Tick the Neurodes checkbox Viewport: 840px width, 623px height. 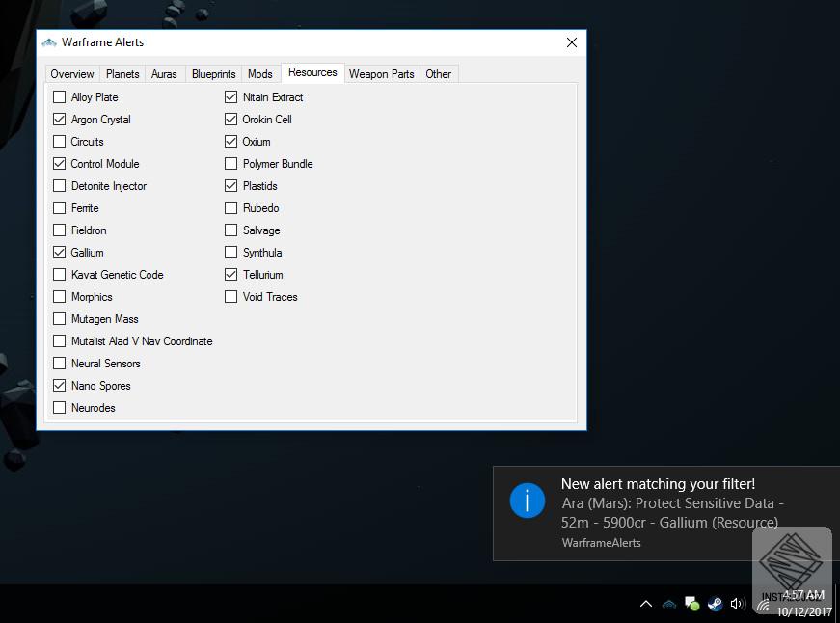coord(60,408)
